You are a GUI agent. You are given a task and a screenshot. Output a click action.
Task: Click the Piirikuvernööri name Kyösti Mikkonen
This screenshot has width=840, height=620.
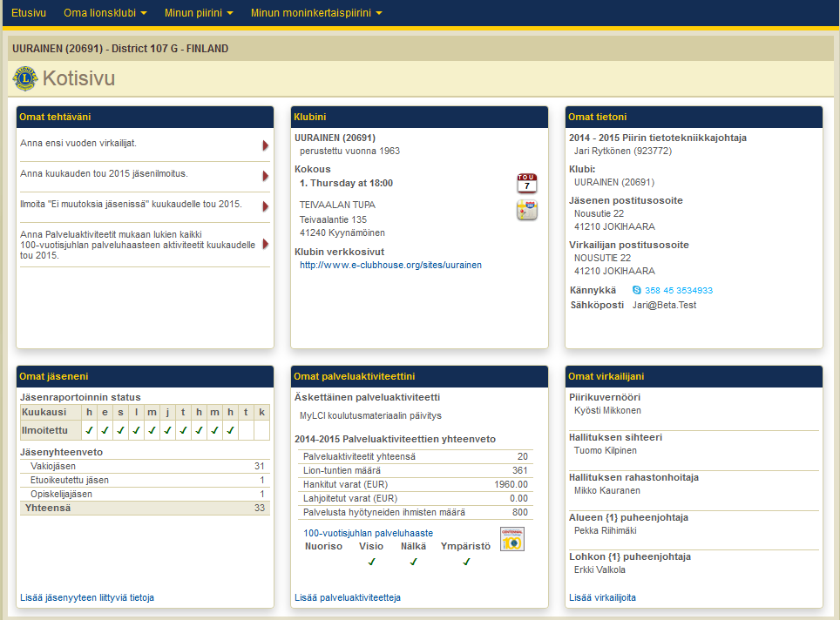pyautogui.click(x=607, y=411)
